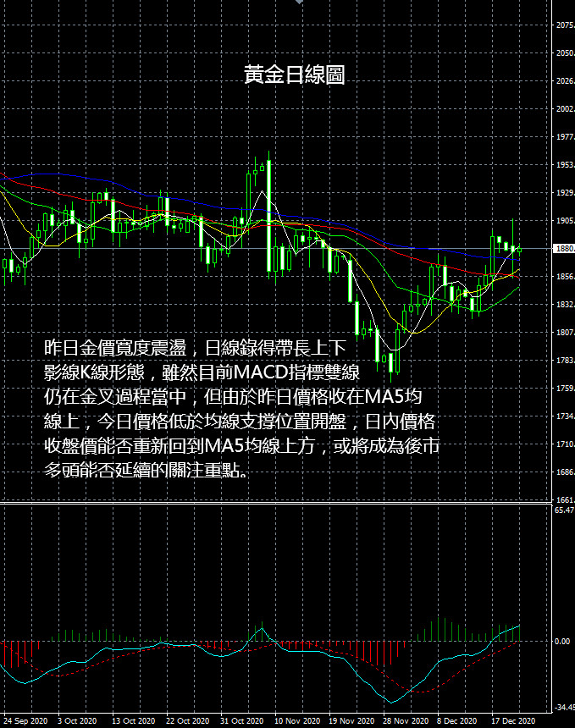Click the tallest white candlestick in early November
575x728 pixels.
click(x=268, y=216)
